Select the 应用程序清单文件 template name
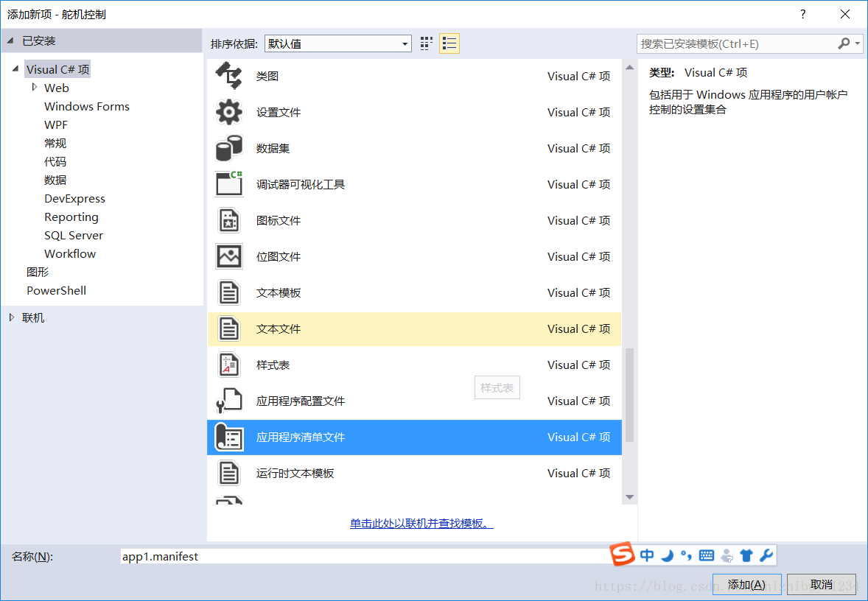The image size is (868, 601). coord(301,437)
